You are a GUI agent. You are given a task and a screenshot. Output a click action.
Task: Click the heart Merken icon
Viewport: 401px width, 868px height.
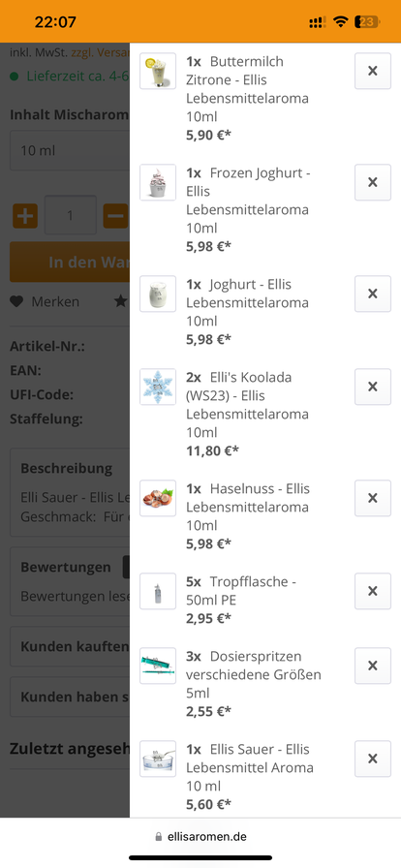(16, 301)
